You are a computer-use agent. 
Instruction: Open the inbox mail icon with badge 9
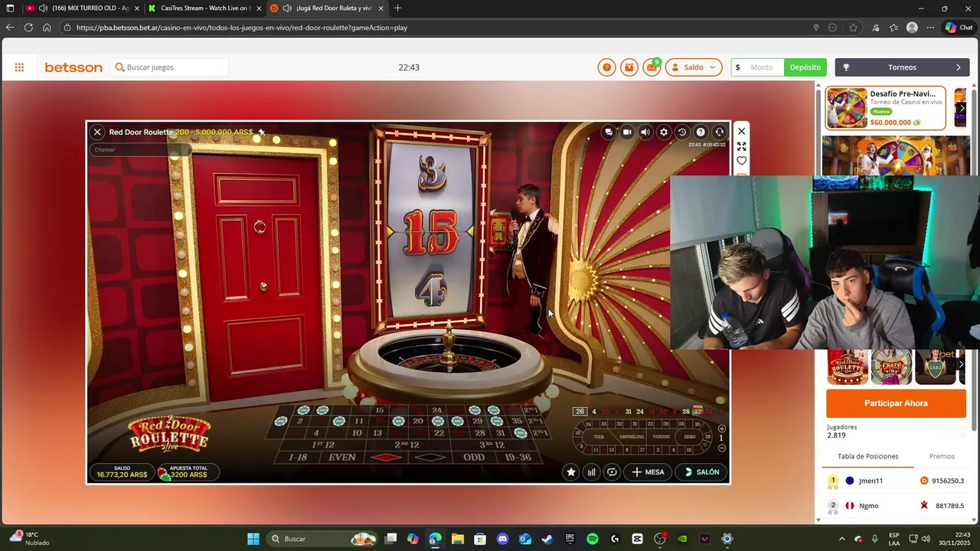(652, 67)
